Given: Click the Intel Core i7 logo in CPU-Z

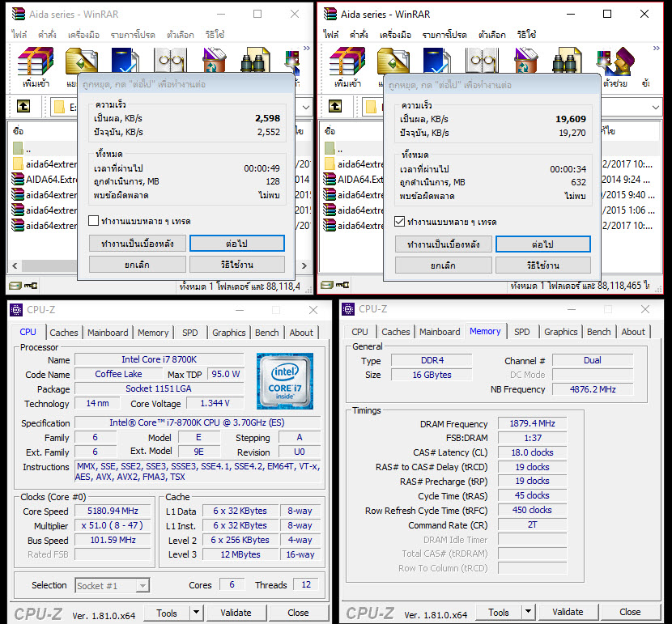Looking at the screenshot, I should tap(284, 381).
